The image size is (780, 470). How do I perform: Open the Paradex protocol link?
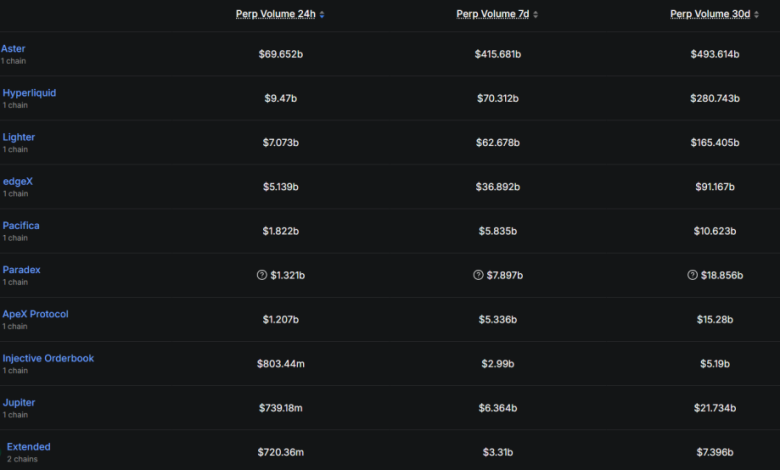coord(21,270)
